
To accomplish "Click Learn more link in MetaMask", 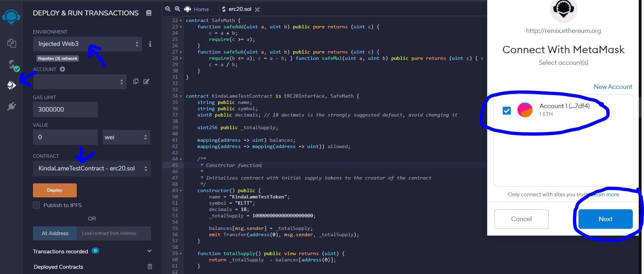I will (x=605, y=195).
